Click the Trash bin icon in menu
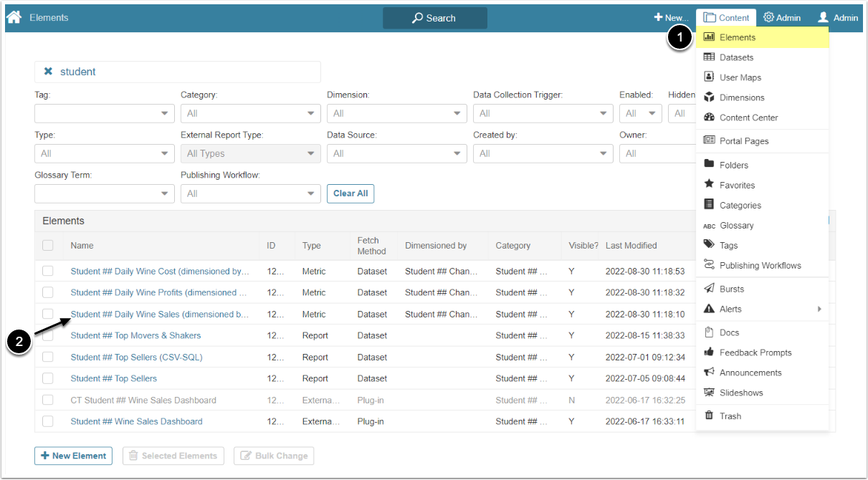Screen dimensions: 868x480 pyautogui.click(x=709, y=416)
